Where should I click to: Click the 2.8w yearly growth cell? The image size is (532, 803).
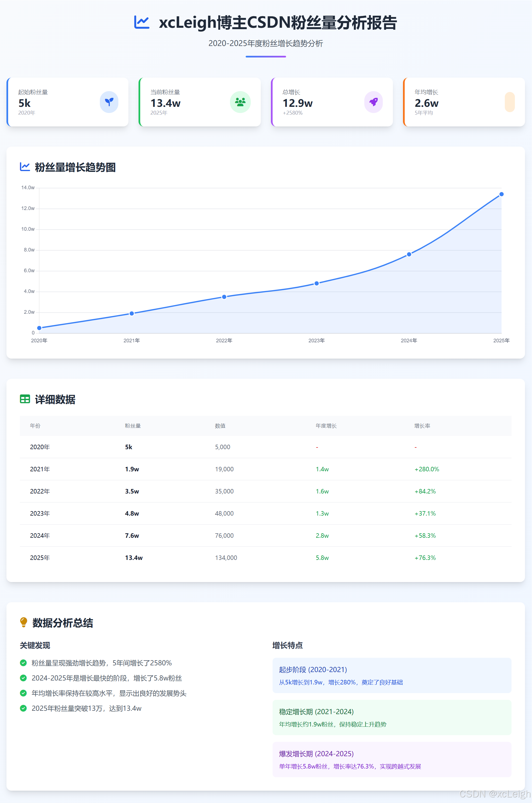[x=322, y=536]
